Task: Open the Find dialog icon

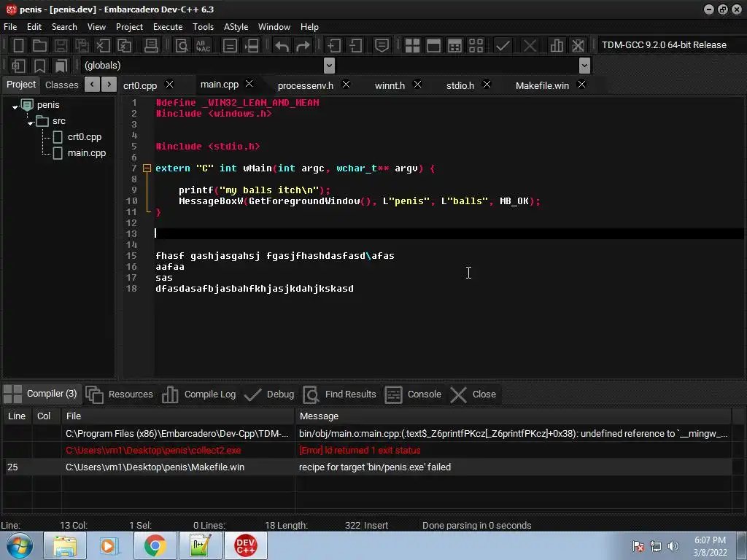Action: [x=182, y=46]
